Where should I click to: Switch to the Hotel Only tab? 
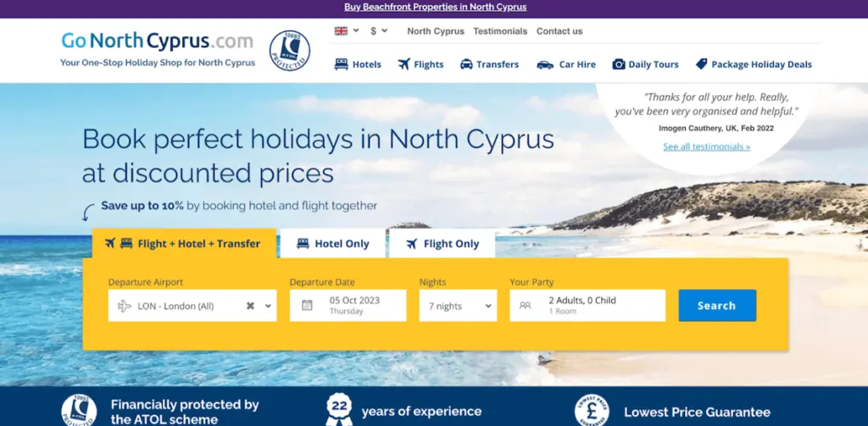(333, 244)
